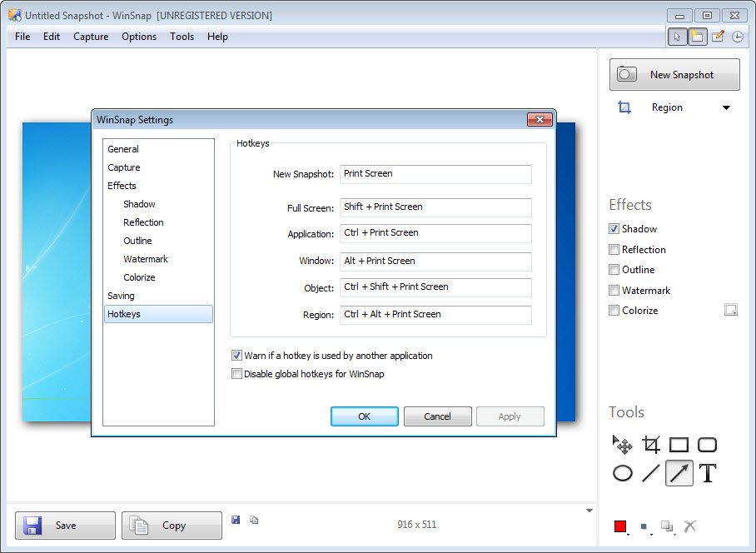Open the line width dropdown under Tools

point(645,527)
